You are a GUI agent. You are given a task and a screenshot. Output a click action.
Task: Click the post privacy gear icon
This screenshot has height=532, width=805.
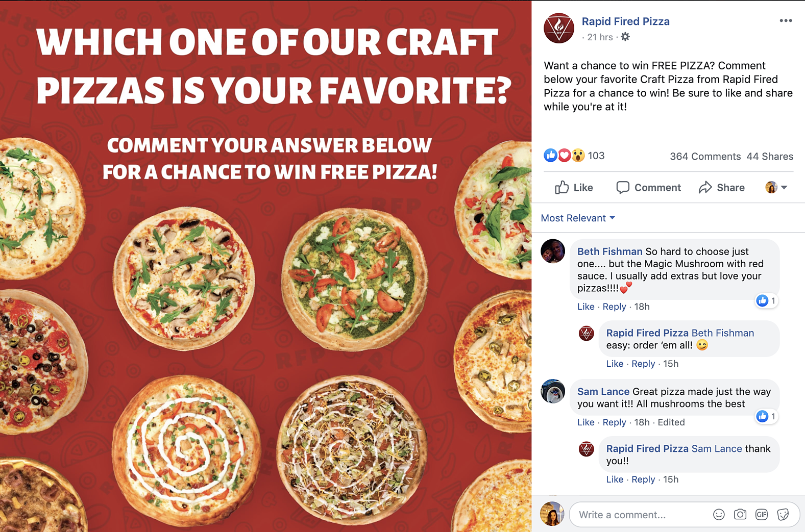click(625, 37)
